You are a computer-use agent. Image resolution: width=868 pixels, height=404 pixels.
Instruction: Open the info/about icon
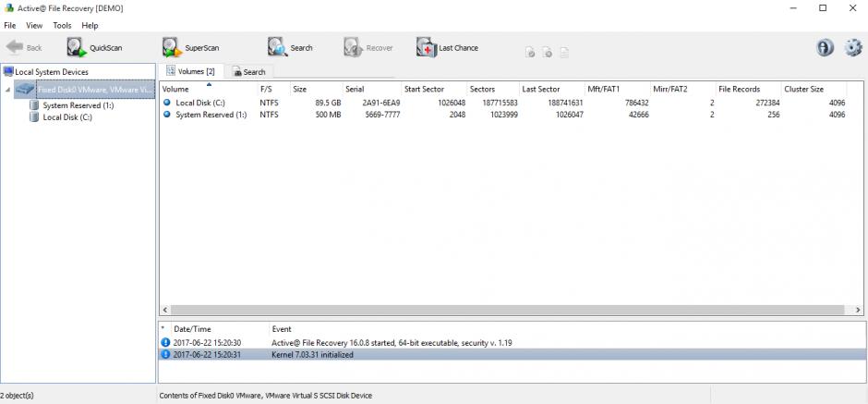825,48
